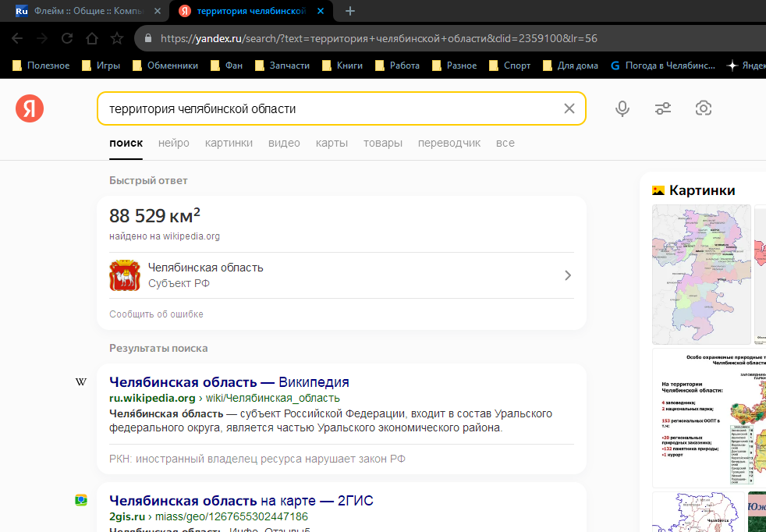The width and height of the screenshot is (766, 532).
Task: Open 2gis.ru result URL
Action: (208, 517)
